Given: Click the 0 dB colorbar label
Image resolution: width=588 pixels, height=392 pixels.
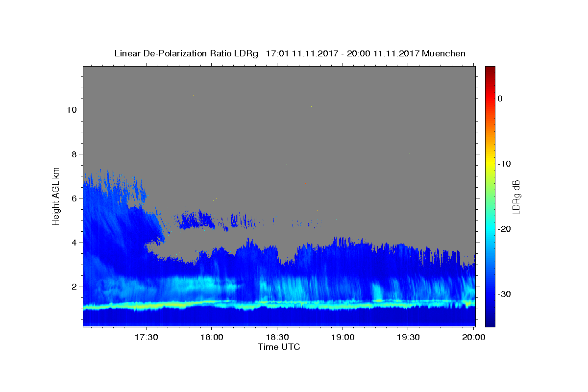Looking at the screenshot, I should pyautogui.click(x=500, y=98).
